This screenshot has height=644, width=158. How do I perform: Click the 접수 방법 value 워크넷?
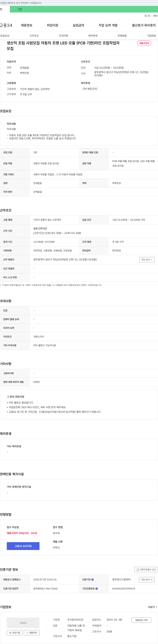click(56, 533)
